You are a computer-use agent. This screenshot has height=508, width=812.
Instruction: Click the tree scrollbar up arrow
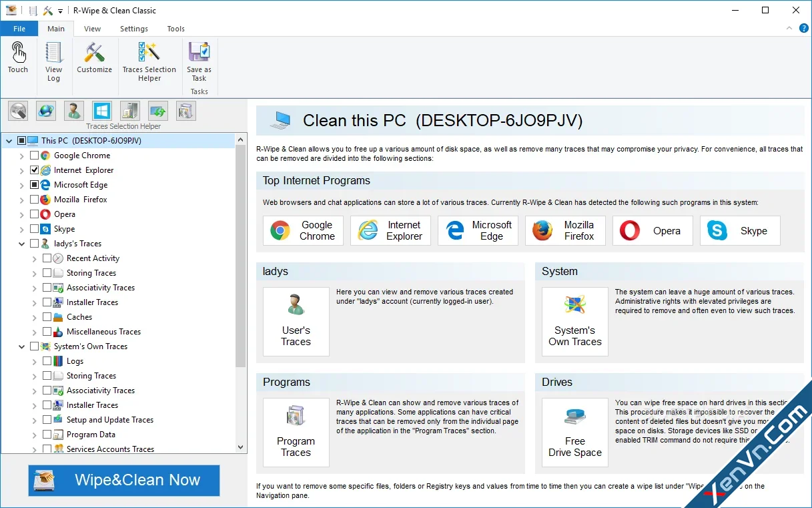coord(241,140)
